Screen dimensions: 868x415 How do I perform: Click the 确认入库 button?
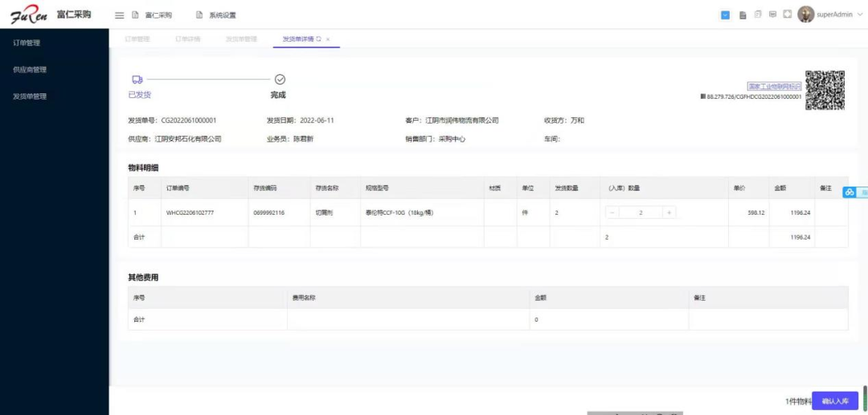point(835,401)
